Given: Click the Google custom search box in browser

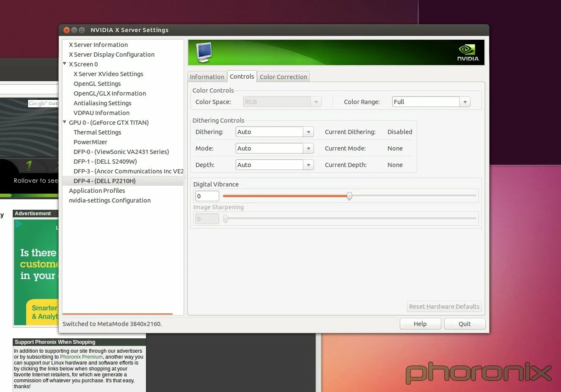Looking at the screenshot, I should click(x=43, y=104).
